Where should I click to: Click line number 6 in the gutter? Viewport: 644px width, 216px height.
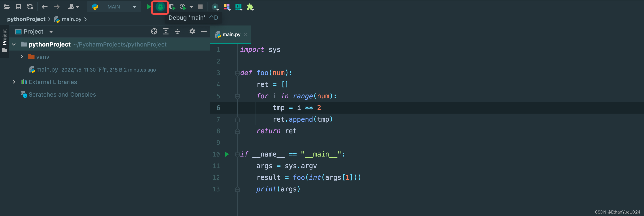click(218, 108)
